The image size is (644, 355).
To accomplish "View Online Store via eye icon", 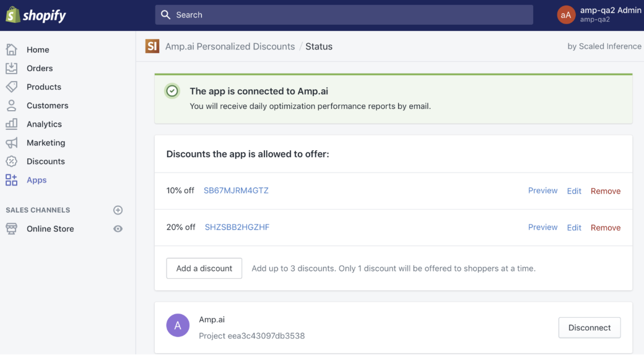I will (118, 229).
